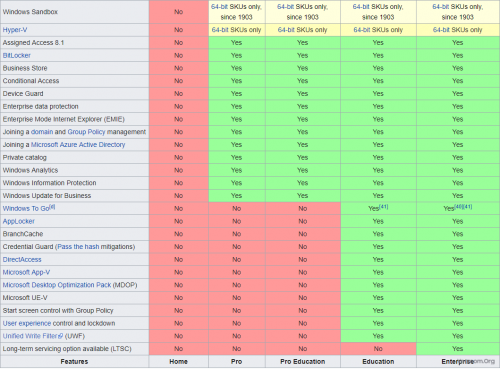Click the 'Business Store' feature name
This screenshot has width=500, height=369.
(25, 68)
